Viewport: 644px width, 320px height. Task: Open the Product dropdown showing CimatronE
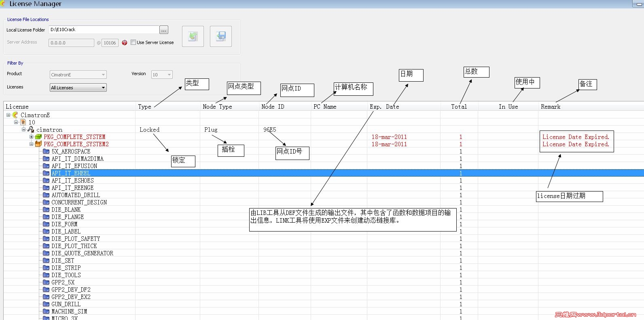[x=78, y=75]
